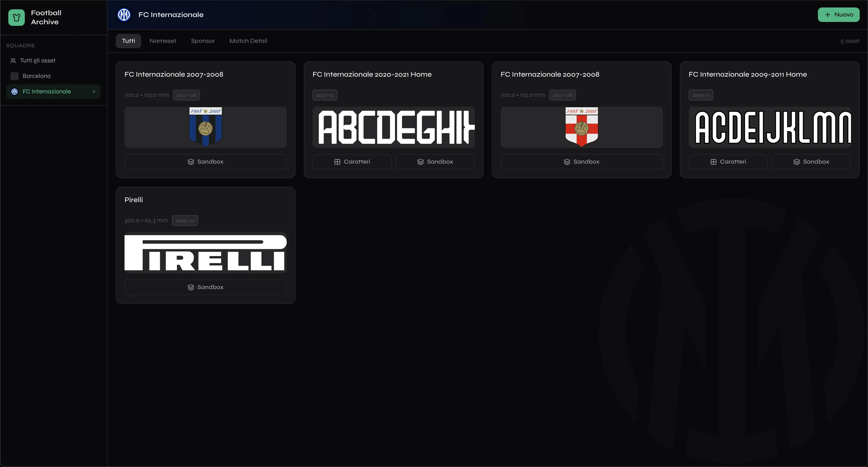Screen dimensions: 868x467
Task: Open the Match Detail tab
Action: click(x=248, y=41)
